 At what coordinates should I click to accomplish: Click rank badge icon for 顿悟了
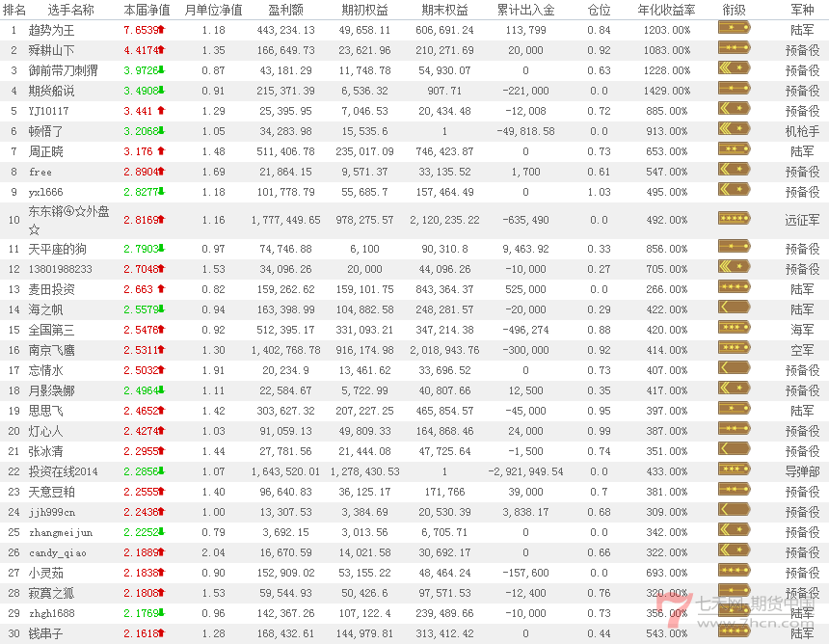[x=735, y=129]
